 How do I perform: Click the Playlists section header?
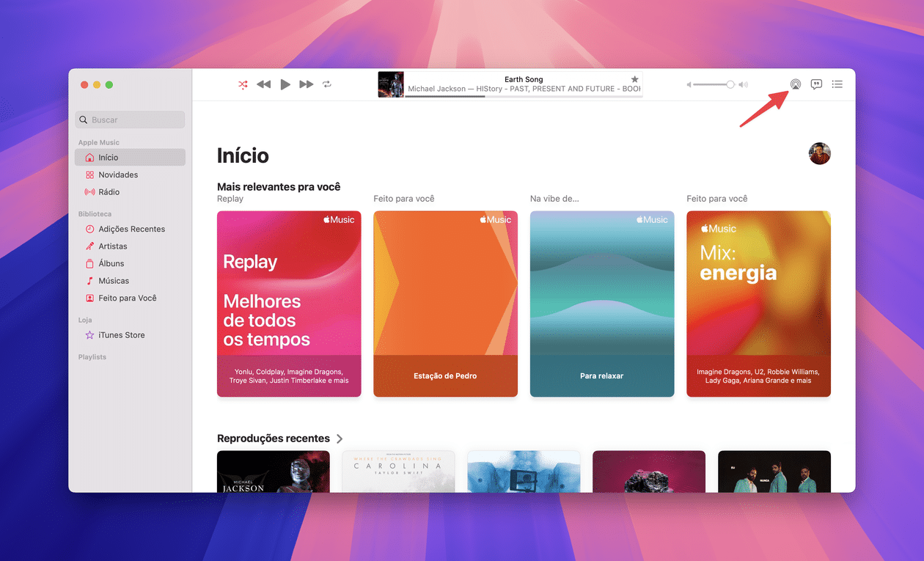(x=92, y=357)
